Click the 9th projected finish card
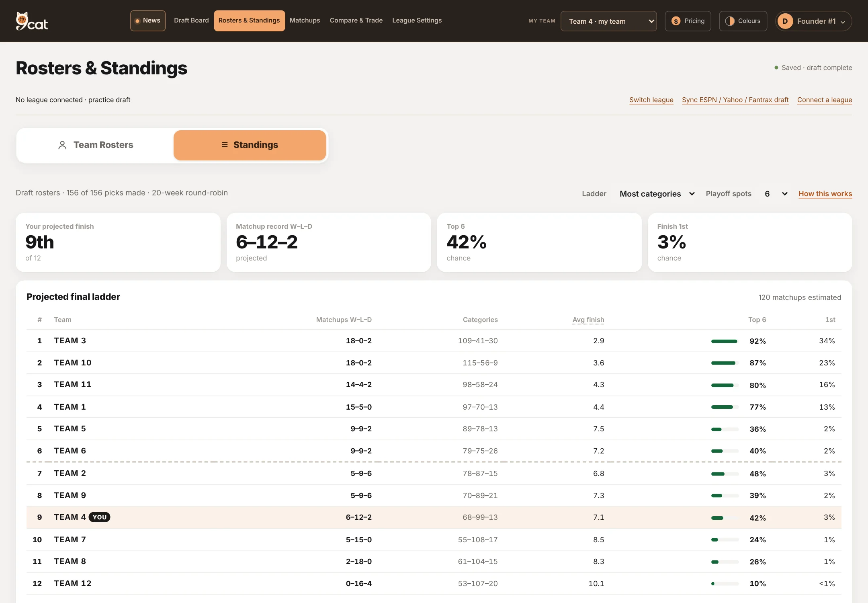Screen dimensions: 868x603 pyautogui.click(x=118, y=242)
